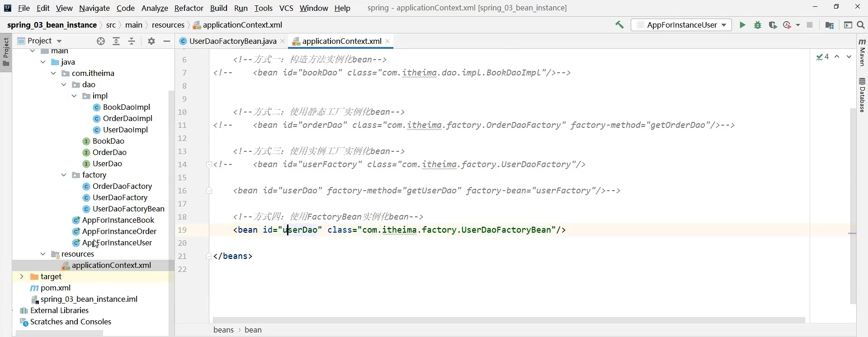Viewport: 868px width, 337px height.
Task: Collapse the dao package
Action: point(64,84)
